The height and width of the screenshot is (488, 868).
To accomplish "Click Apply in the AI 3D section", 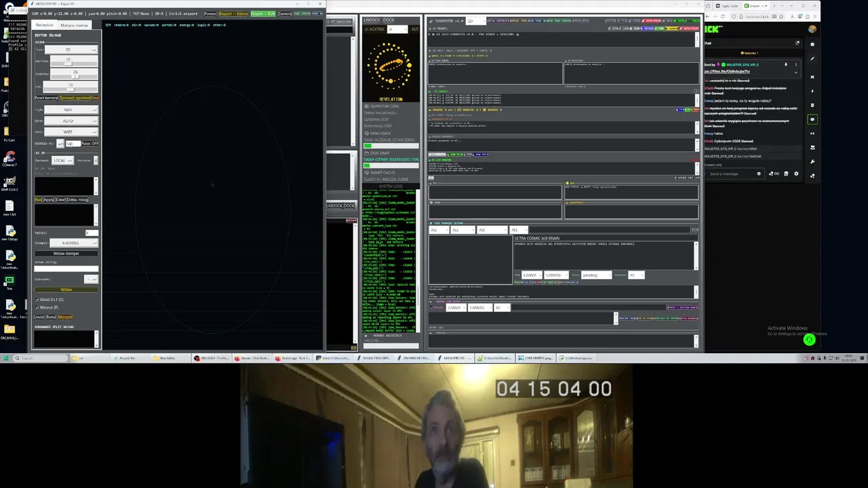I will tap(49, 200).
